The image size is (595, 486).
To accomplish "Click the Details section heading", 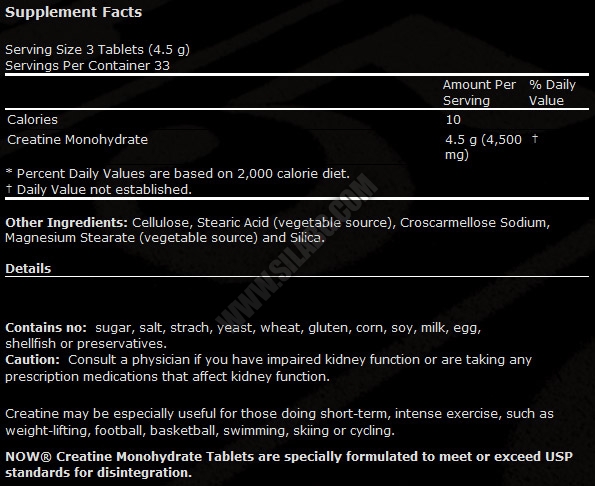I will coord(28,269).
